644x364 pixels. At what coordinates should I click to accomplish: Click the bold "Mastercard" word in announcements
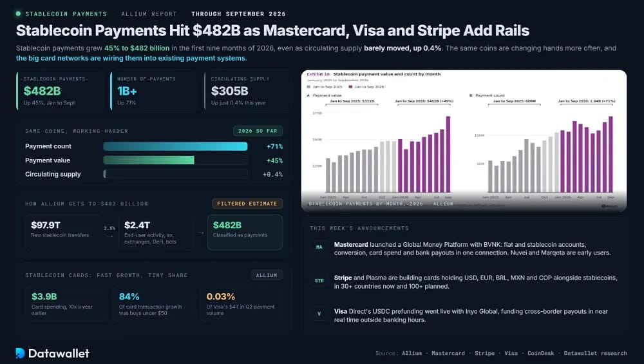tap(351, 244)
